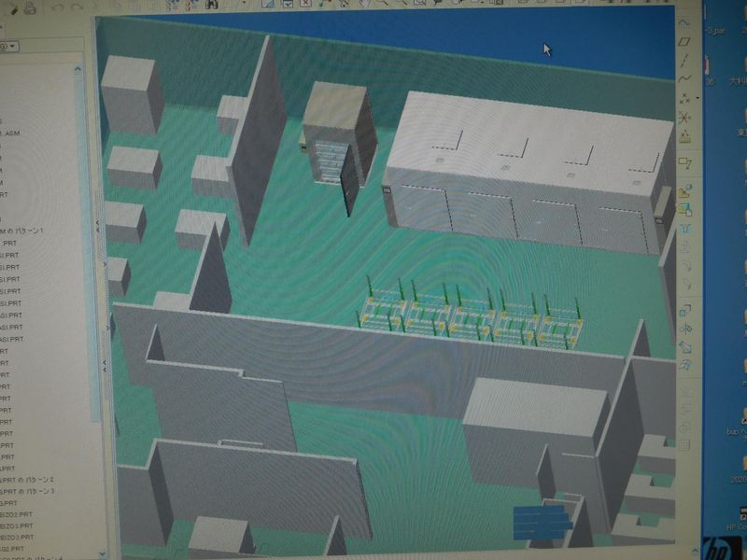
Task: Select the パターン3 entry in model tree
Action: point(38,491)
